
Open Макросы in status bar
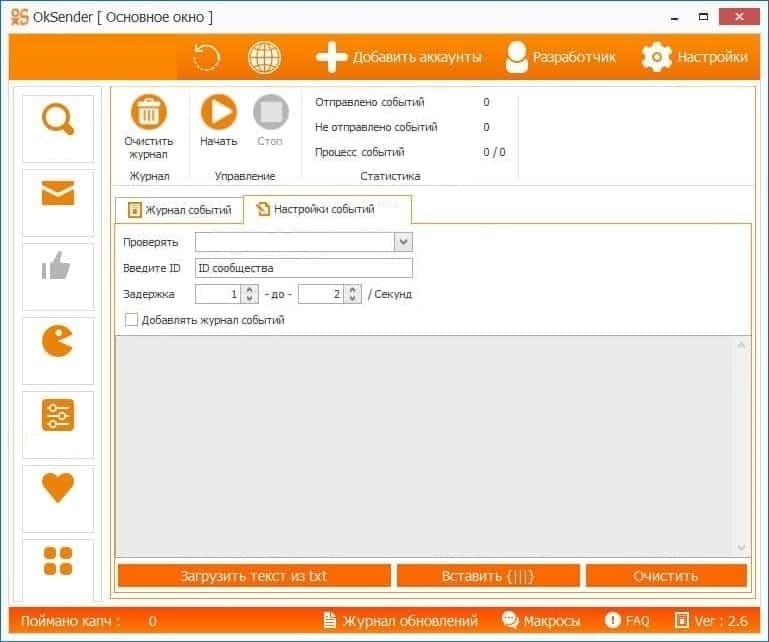(x=541, y=621)
